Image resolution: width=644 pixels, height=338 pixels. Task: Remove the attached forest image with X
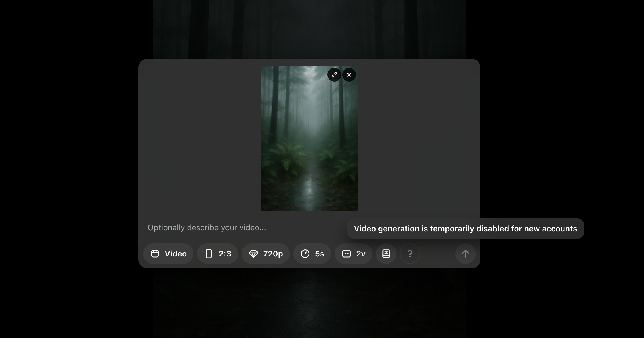pyautogui.click(x=349, y=75)
